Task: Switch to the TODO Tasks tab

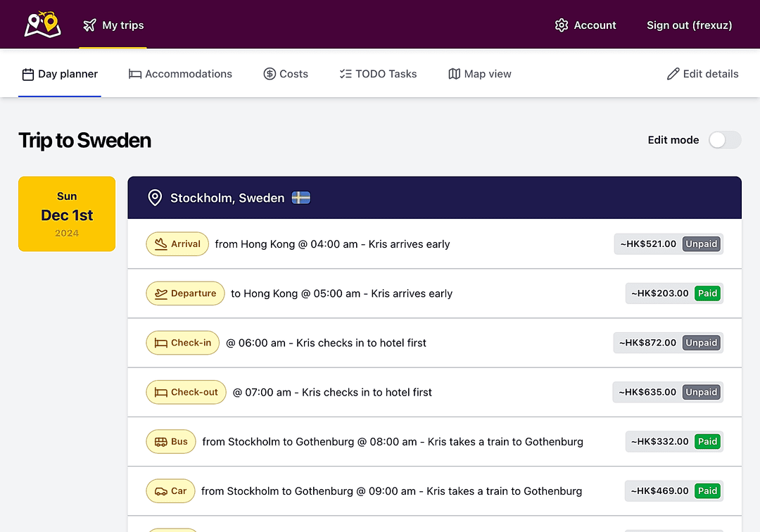Action: [x=378, y=73]
